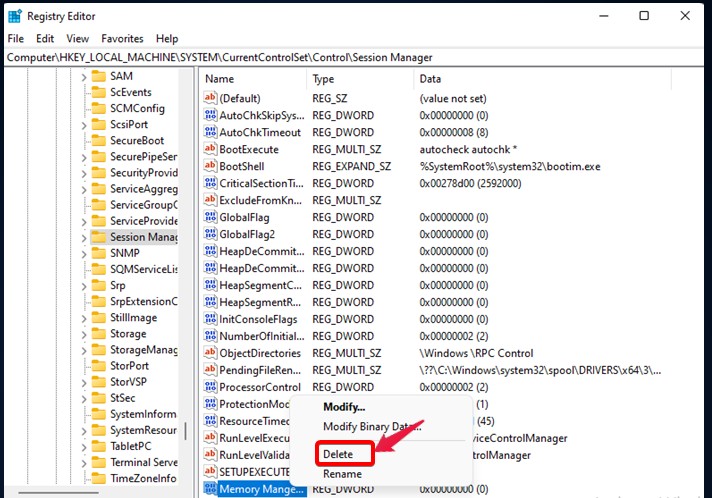The image size is (712, 498).
Task: Click the BootShell value's icon
Action: [210, 166]
